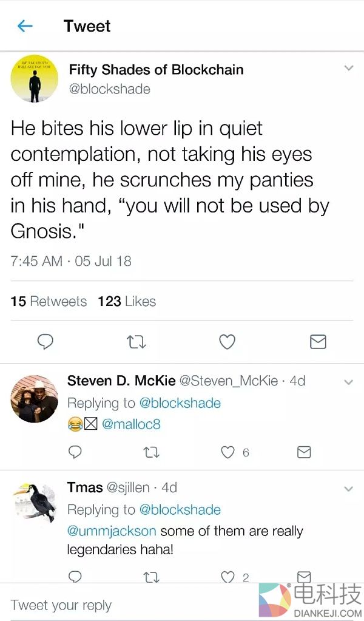364x621 pixels.
Task: Reply to Steven D. McKie's tweet
Action: pos(75,452)
